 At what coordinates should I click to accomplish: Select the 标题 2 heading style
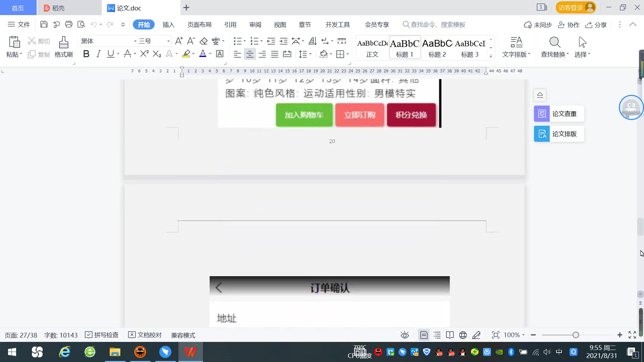[x=437, y=48]
